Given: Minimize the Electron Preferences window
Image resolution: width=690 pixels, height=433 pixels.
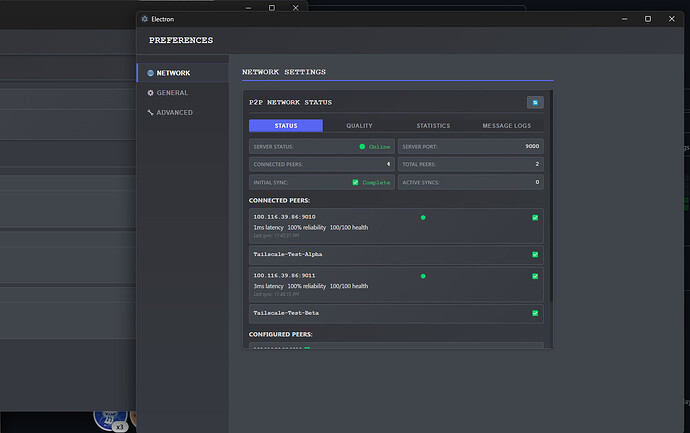Looking at the screenshot, I should tap(624, 19).
